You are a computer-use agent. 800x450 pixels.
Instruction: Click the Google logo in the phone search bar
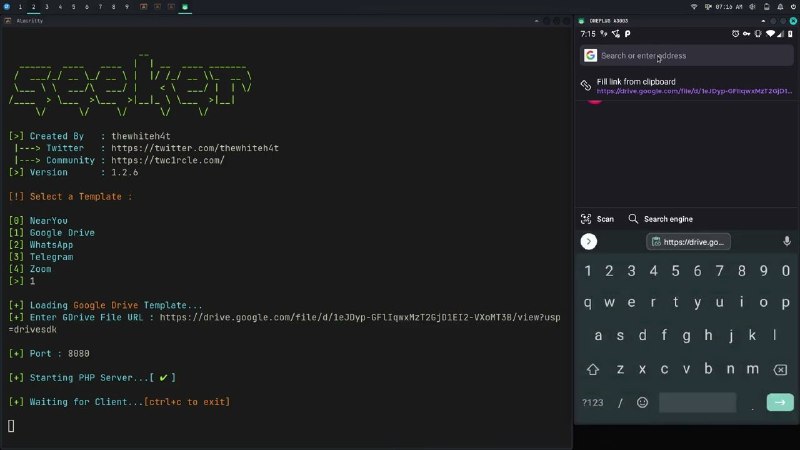coord(590,56)
